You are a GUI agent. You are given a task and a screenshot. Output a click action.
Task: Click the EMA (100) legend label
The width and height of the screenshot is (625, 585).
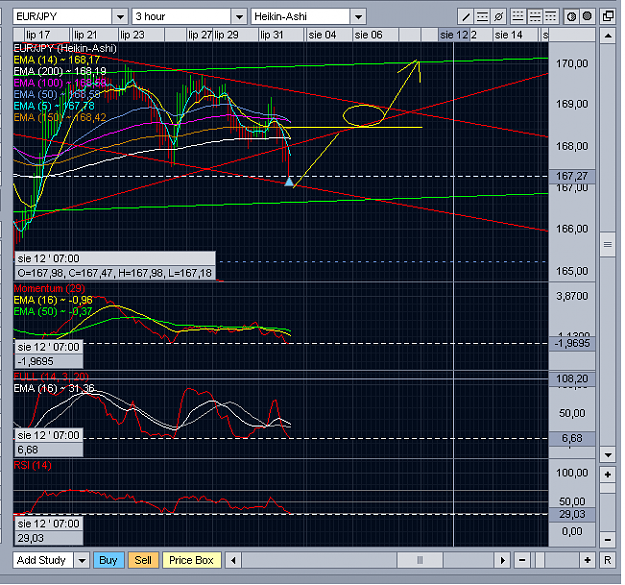pos(60,83)
